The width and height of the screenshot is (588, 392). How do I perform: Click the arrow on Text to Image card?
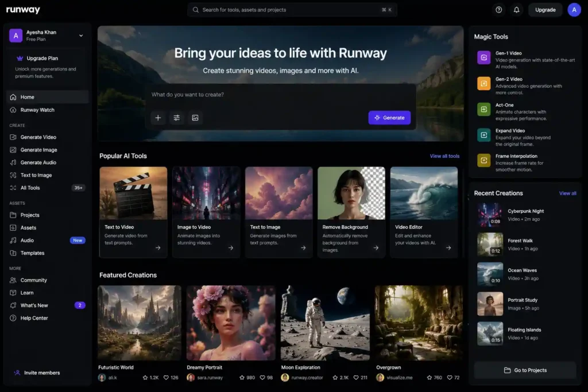click(x=303, y=248)
